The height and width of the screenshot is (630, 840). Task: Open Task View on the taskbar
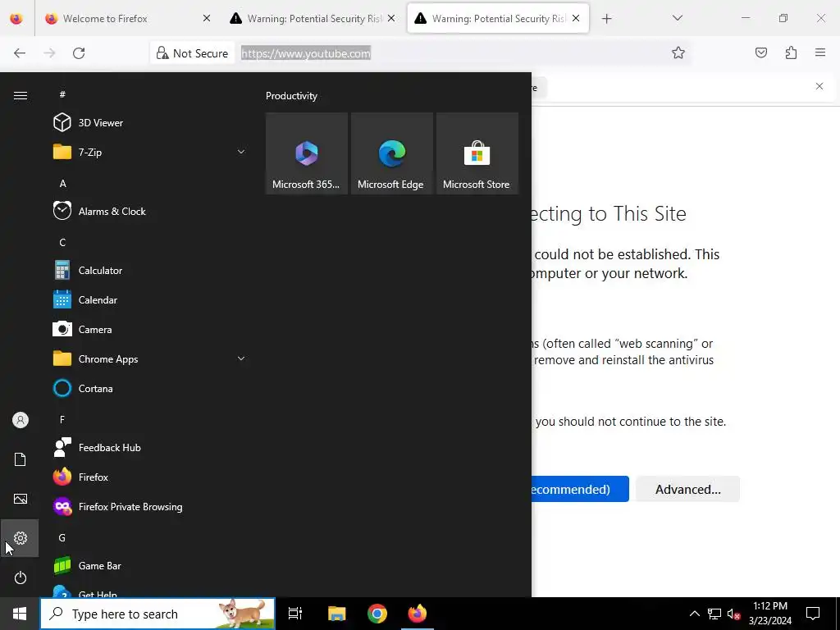coord(295,614)
